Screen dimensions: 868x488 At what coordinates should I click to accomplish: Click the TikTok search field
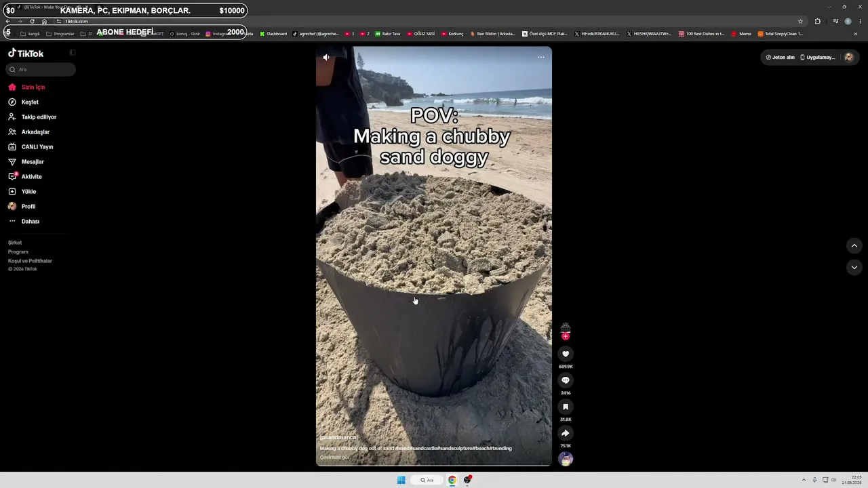pyautogui.click(x=41, y=69)
